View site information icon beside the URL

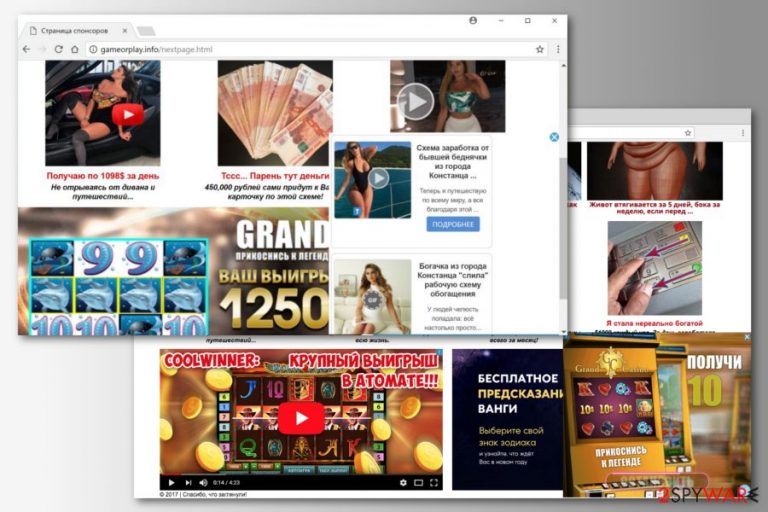pos(93,49)
